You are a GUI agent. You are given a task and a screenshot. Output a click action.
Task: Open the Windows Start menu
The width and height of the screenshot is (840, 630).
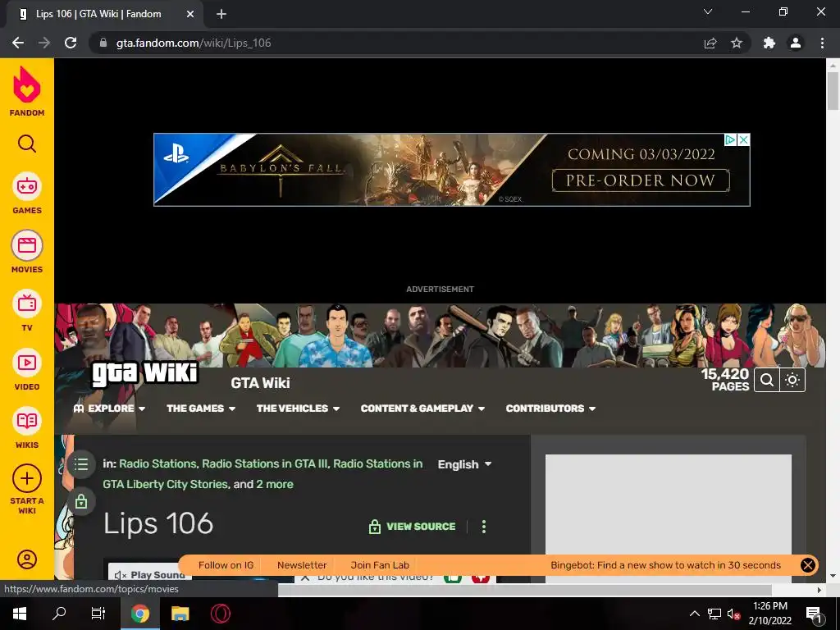click(x=20, y=614)
